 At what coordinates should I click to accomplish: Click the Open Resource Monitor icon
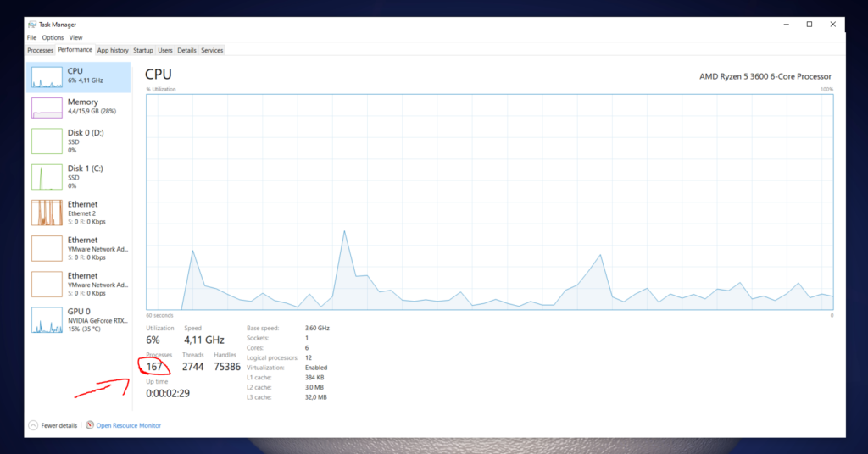90,425
